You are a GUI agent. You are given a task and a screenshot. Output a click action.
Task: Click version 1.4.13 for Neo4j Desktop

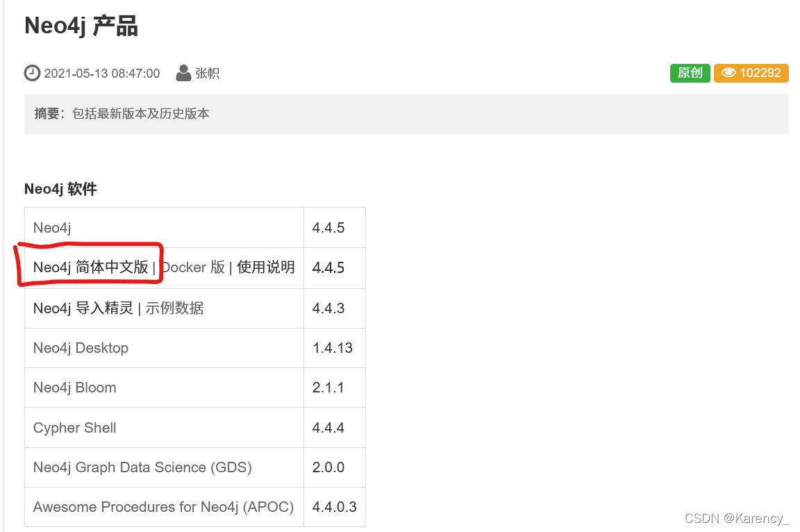(x=333, y=348)
